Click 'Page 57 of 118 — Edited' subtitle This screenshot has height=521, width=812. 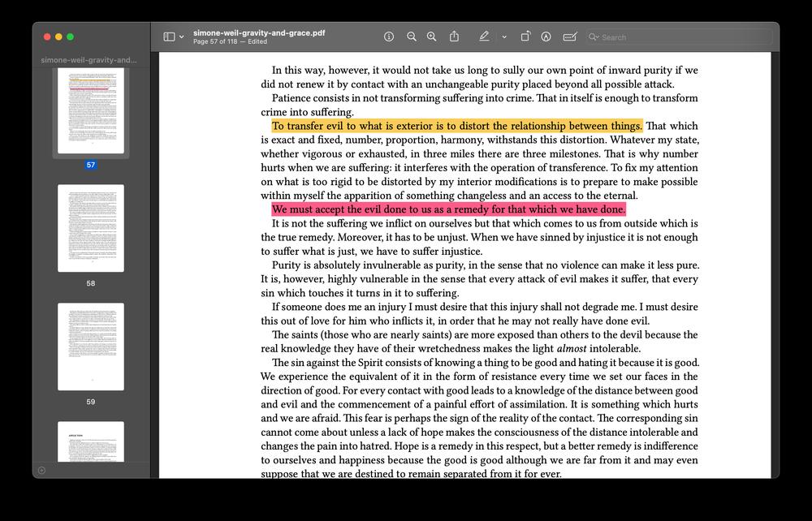[x=230, y=41]
